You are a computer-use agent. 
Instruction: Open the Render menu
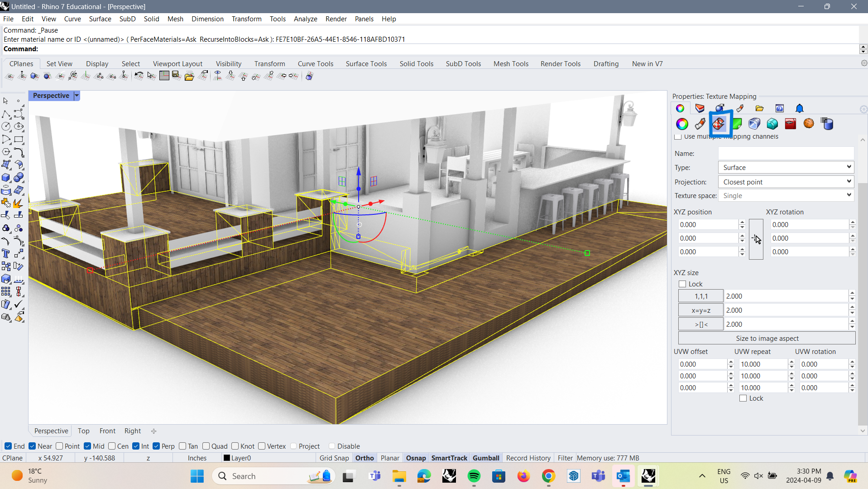pos(336,19)
